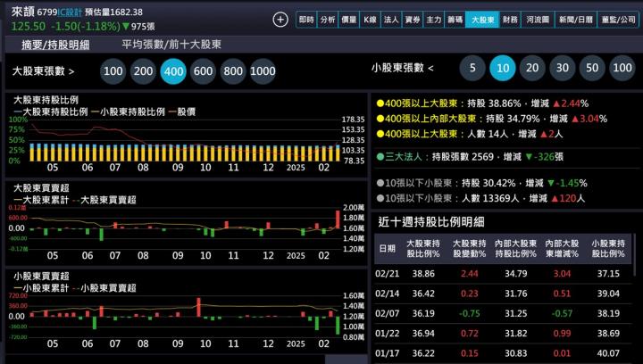Set large shareholder threshold to 800 張
The height and width of the screenshot is (364, 643).
point(233,71)
